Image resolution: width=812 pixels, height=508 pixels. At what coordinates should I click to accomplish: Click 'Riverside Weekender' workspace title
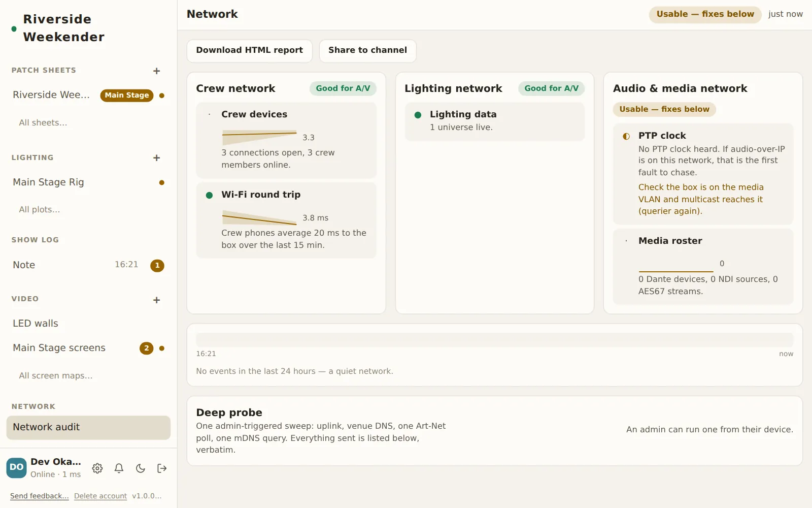tap(64, 28)
